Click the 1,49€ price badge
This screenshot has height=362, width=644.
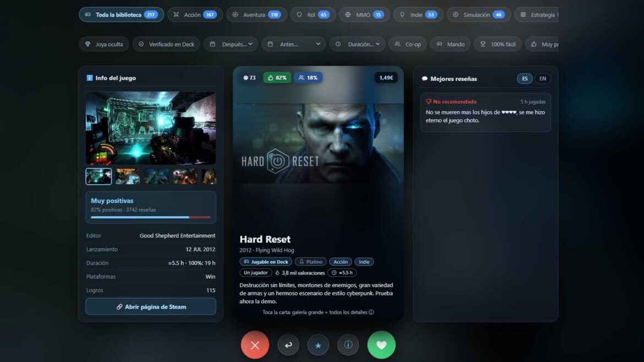point(386,78)
